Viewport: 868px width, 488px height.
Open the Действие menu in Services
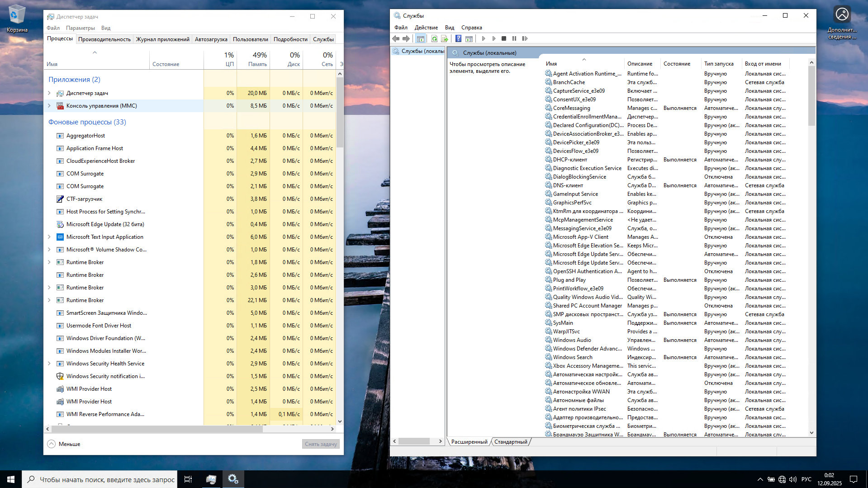point(426,28)
